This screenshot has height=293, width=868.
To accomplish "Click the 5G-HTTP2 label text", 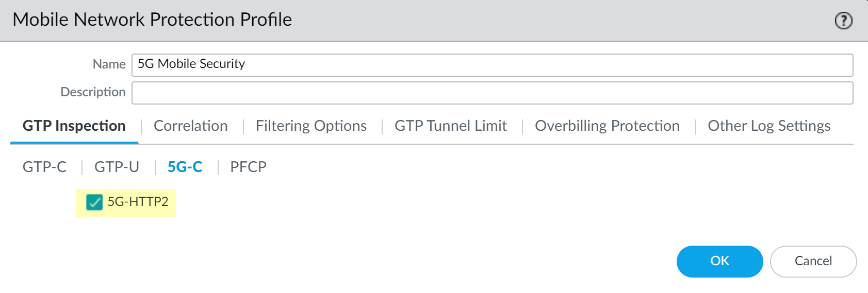I will [x=138, y=202].
